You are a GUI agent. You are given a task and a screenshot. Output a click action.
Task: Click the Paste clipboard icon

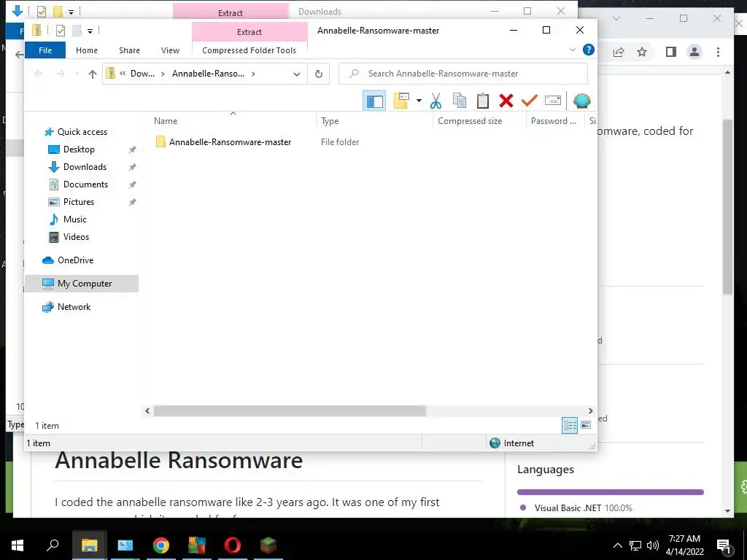pyautogui.click(x=483, y=101)
